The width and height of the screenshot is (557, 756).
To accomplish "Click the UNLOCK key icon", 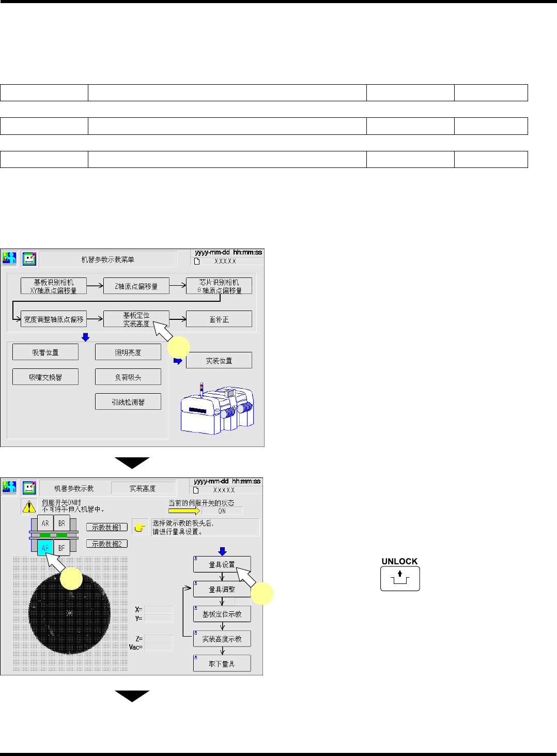I will 400,579.
